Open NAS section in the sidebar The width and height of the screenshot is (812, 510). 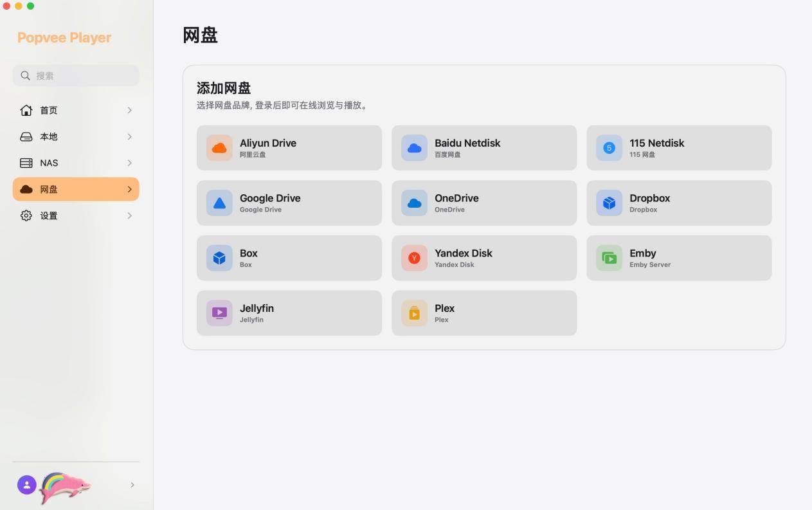click(76, 163)
